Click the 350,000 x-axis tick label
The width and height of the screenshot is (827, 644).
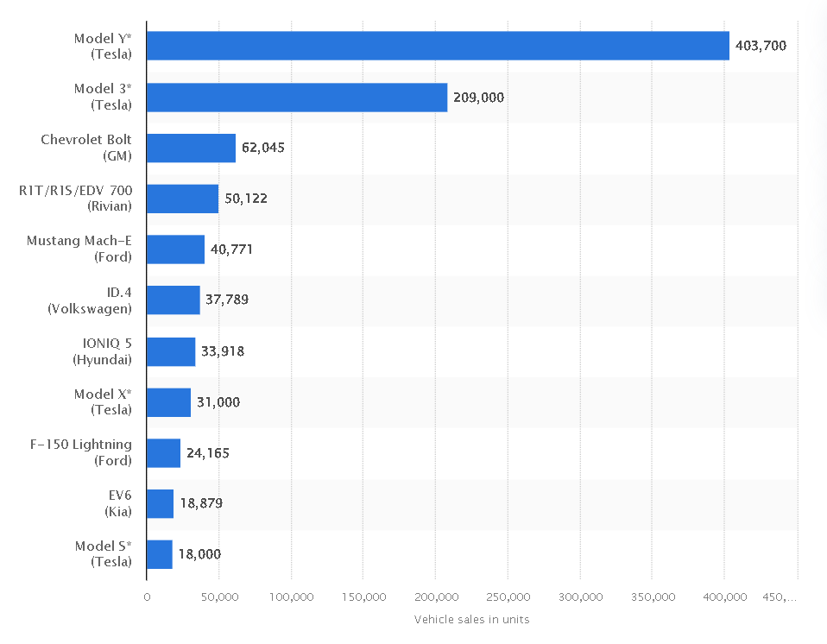pyautogui.click(x=653, y=597)
